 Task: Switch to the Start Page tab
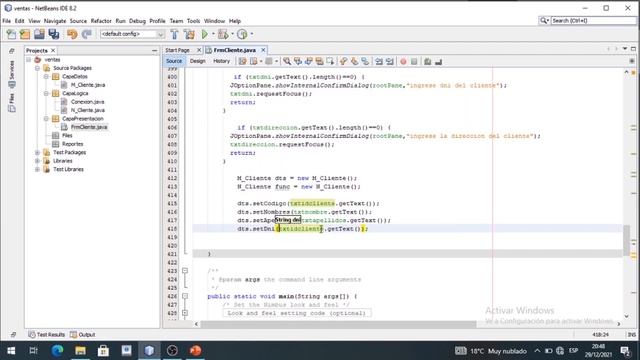[x=178, y=50]
